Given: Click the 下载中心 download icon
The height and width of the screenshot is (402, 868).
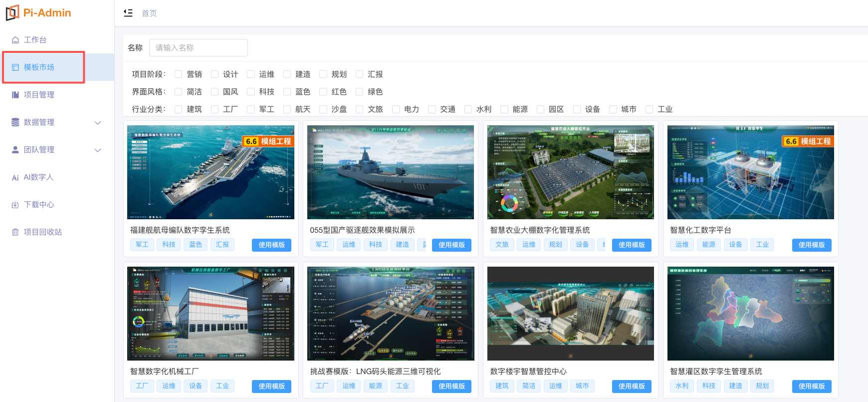Looking at the screenshot, I should (15, 205).
